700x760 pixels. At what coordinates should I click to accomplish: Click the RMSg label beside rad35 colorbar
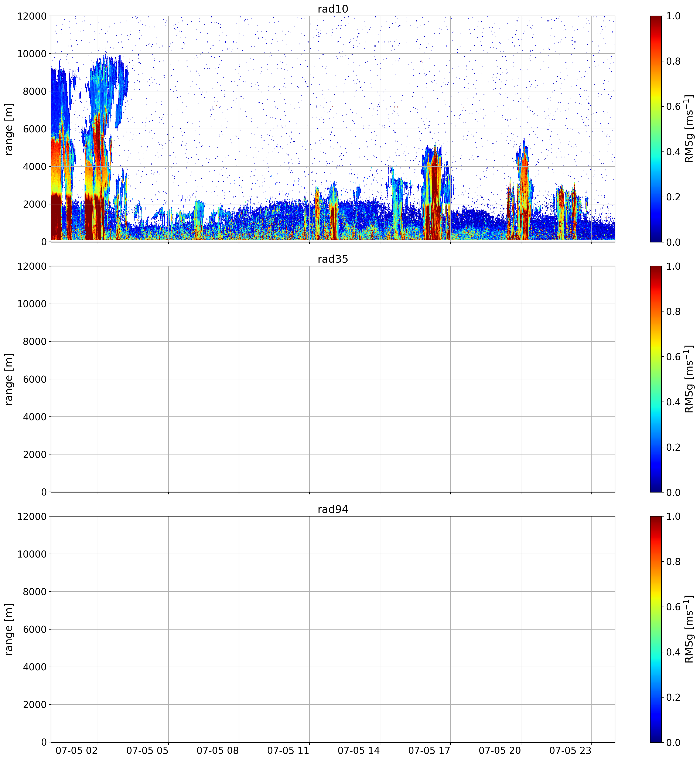pyautogui.click(x=689, y=379)
